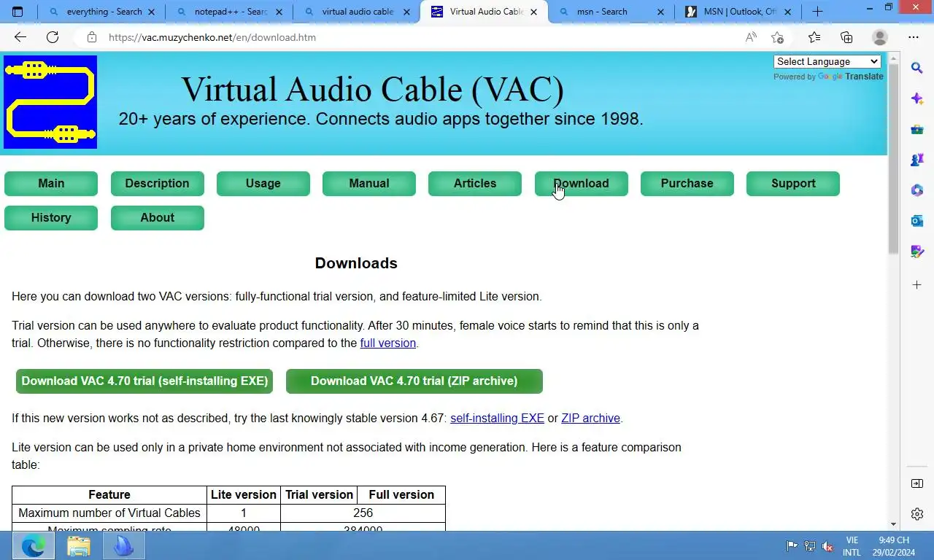Open File Explorer from taskbar
This screenshot has width=934, height=560.
coord(79,545)
